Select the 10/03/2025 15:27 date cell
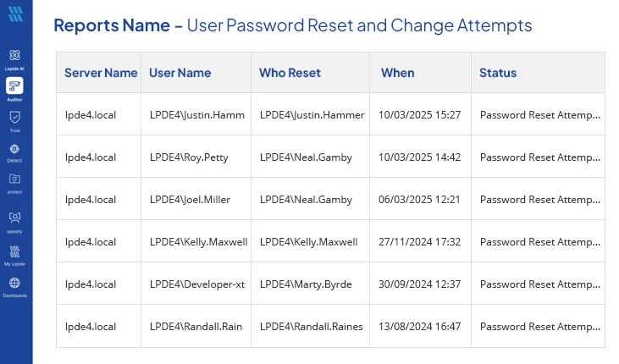The height and width of the screenshot is (364, 619). (420, 115)
